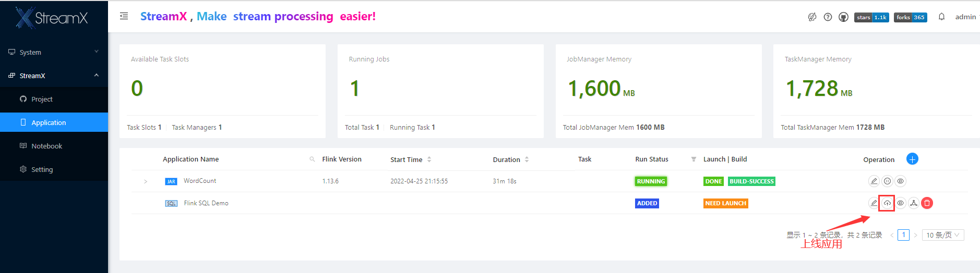Launch the Flink SQL Demo application
The width and height of the screenshot is (980, 273).
point(887,203)
